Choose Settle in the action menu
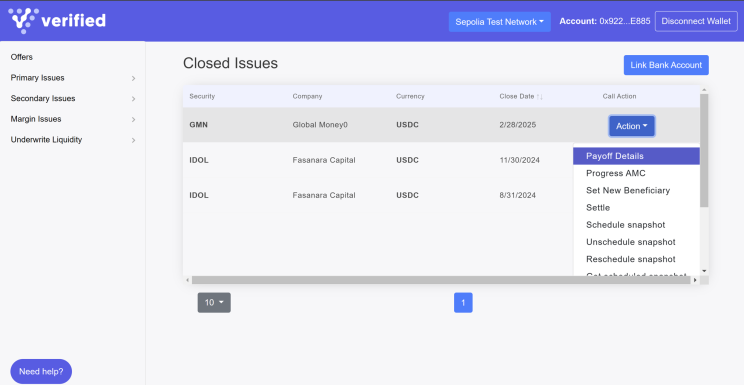 (x=636, y=207)
